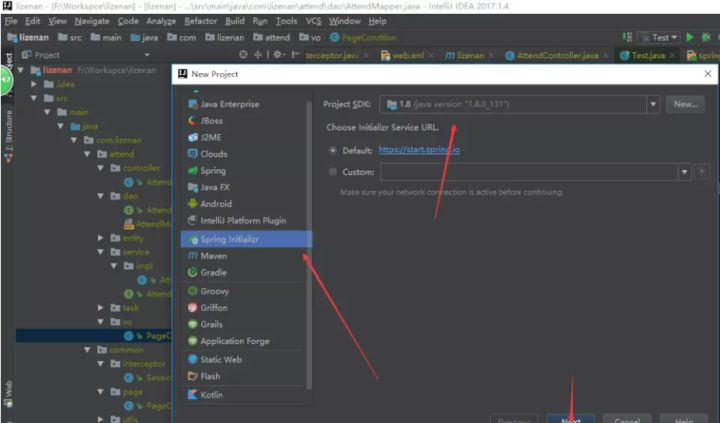Image resolution: width=720 pixels, height=423 pixels.
Task: Click the green Run button in toolbar
Action: [690, 37]
